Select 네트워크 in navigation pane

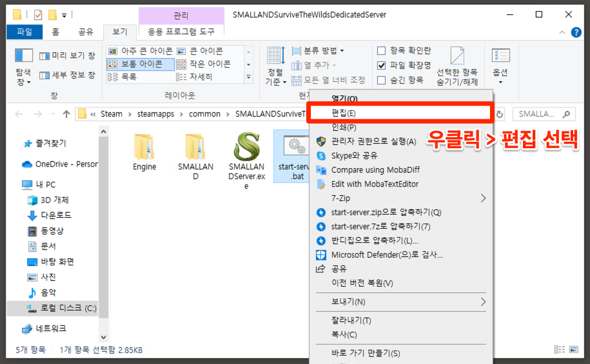tap(44, 329)
